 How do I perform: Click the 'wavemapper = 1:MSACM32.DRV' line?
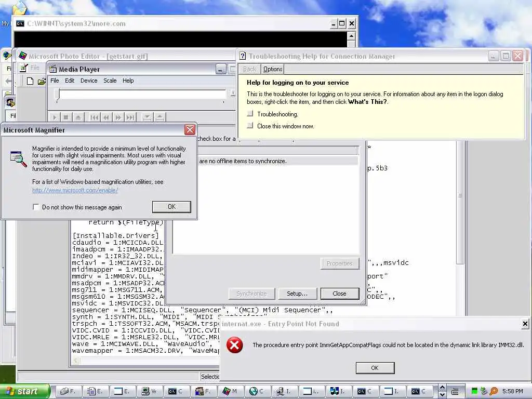[x=146, y=351]
